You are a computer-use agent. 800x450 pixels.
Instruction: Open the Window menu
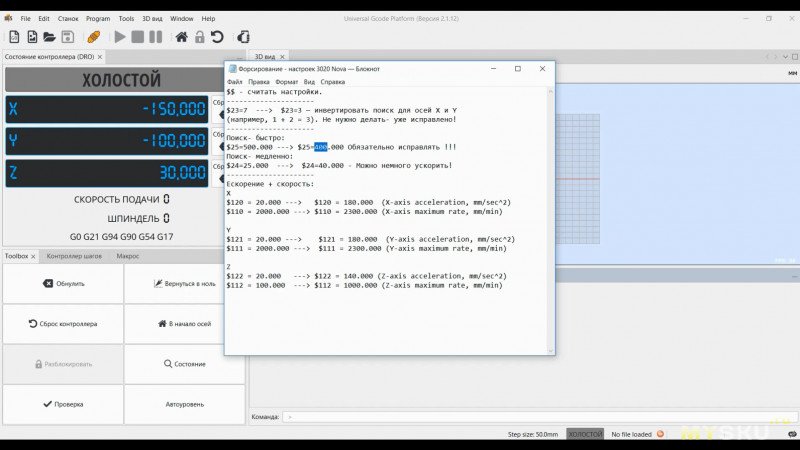182,18
